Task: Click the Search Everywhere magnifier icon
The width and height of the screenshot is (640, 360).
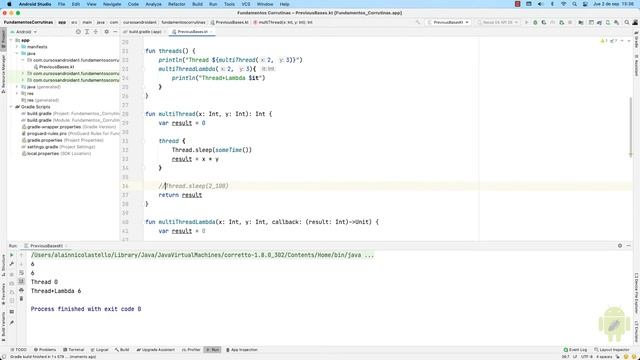Action: click(x=627, y=22)
